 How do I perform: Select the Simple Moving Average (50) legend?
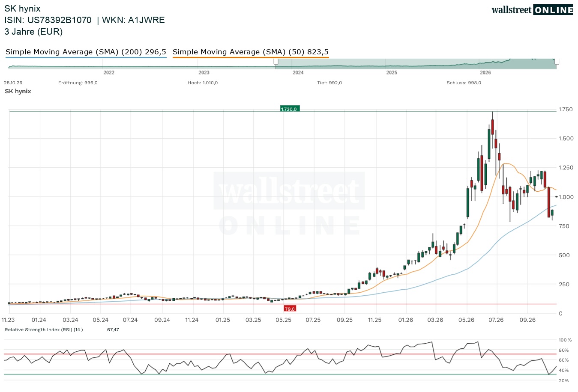pyautogui.click(x=251, y=52)
